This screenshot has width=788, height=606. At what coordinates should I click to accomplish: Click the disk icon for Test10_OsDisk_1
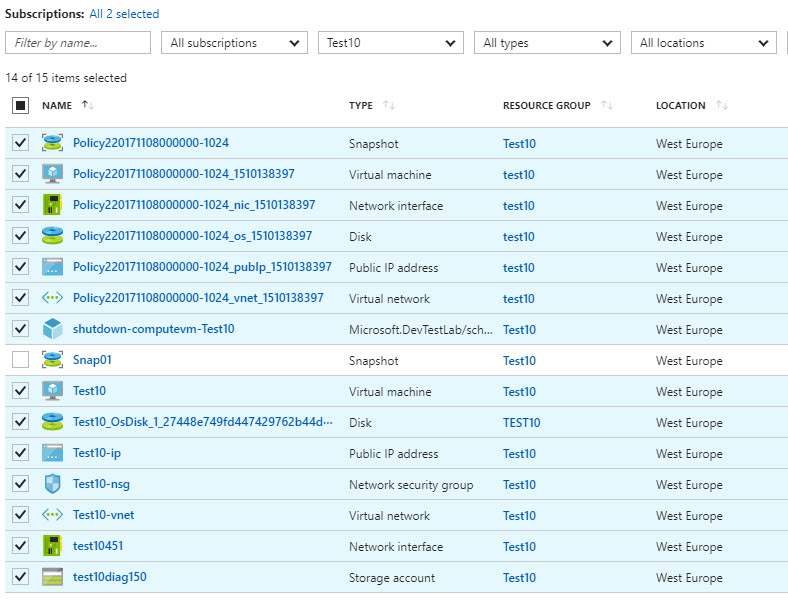pos(52,422)
